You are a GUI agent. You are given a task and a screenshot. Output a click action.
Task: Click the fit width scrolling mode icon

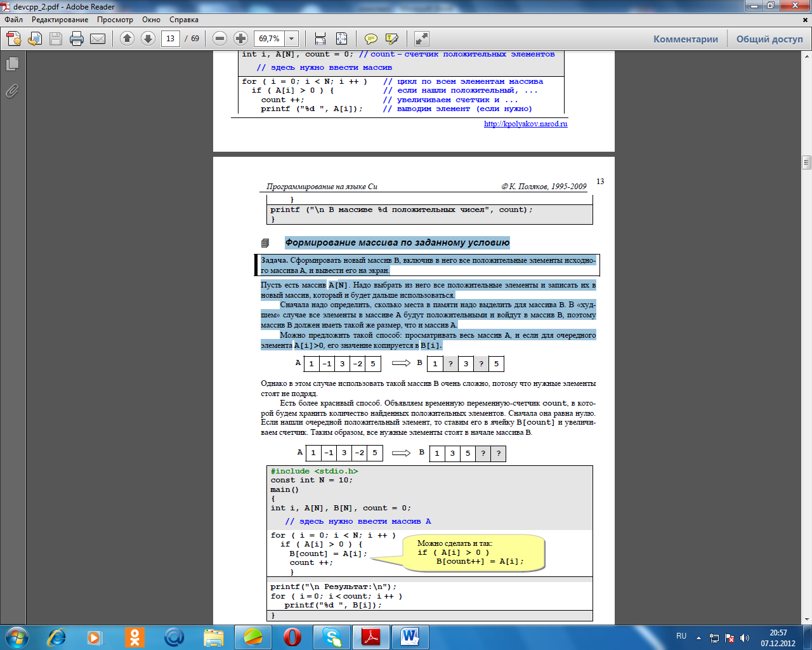click(x=320, y=39)
